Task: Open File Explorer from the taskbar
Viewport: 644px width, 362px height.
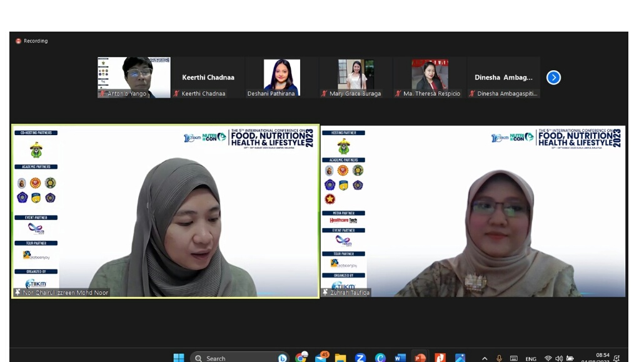Action: tap(340, 358)
